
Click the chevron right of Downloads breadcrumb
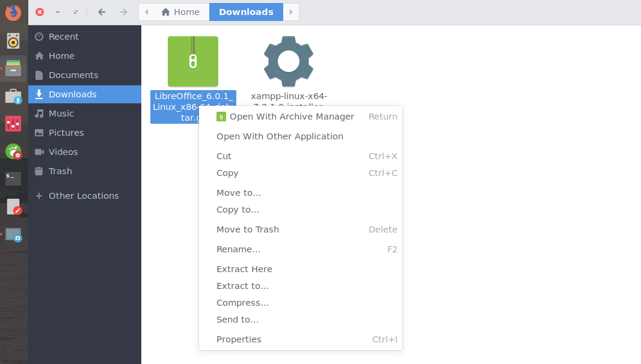[x=291, y=11]
